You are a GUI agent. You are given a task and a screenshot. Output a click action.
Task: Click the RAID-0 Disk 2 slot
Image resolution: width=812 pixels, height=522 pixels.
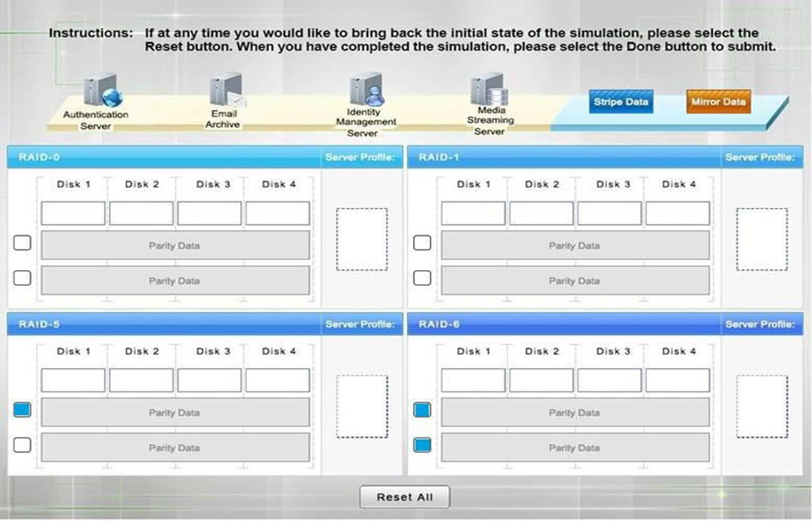click(141, 213)
